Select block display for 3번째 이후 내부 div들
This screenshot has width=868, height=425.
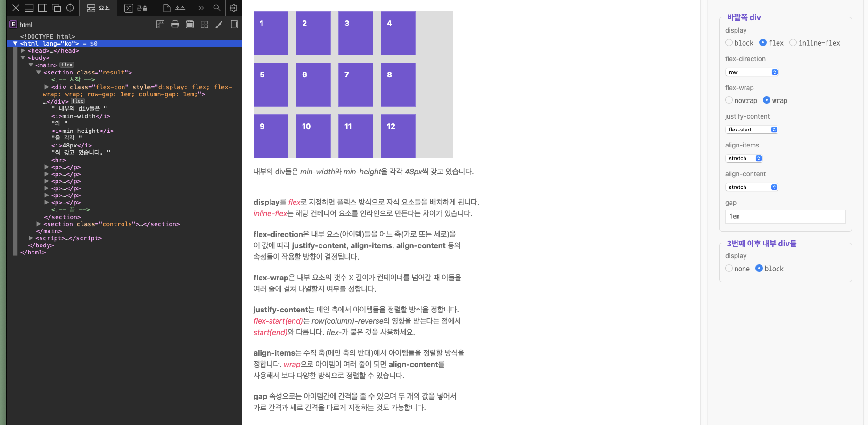759,268
